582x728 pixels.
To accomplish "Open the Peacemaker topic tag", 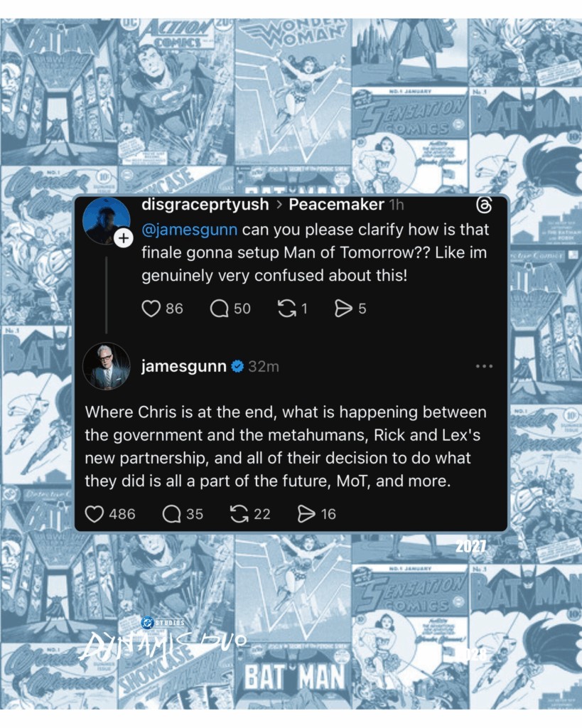I will (x=337, y=204).
